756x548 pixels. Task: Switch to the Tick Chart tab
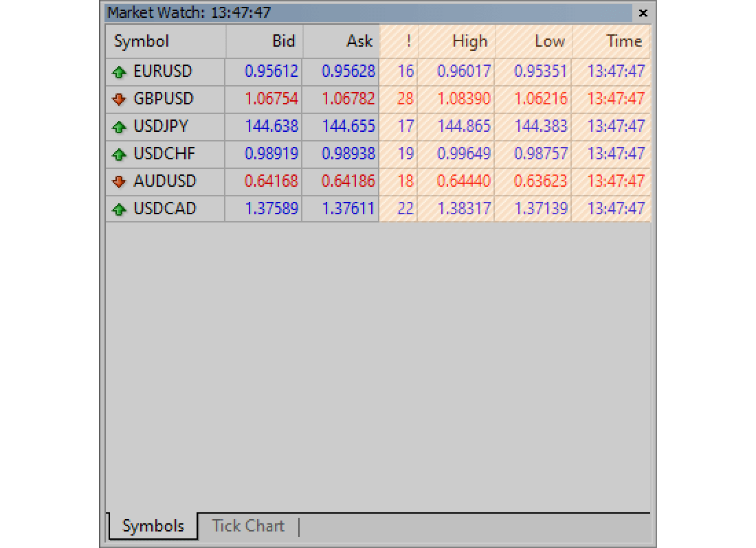pyautogui.click(x=248, y=526)
